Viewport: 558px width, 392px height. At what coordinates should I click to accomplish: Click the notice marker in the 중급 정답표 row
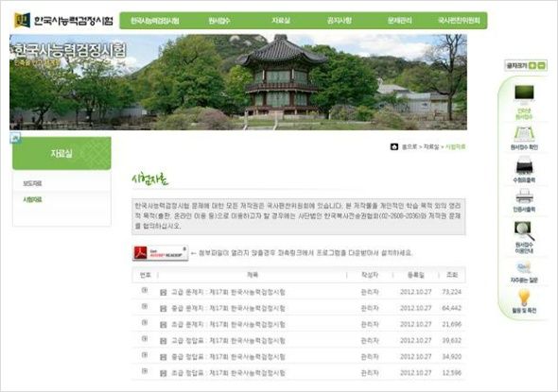click(145, 354)
